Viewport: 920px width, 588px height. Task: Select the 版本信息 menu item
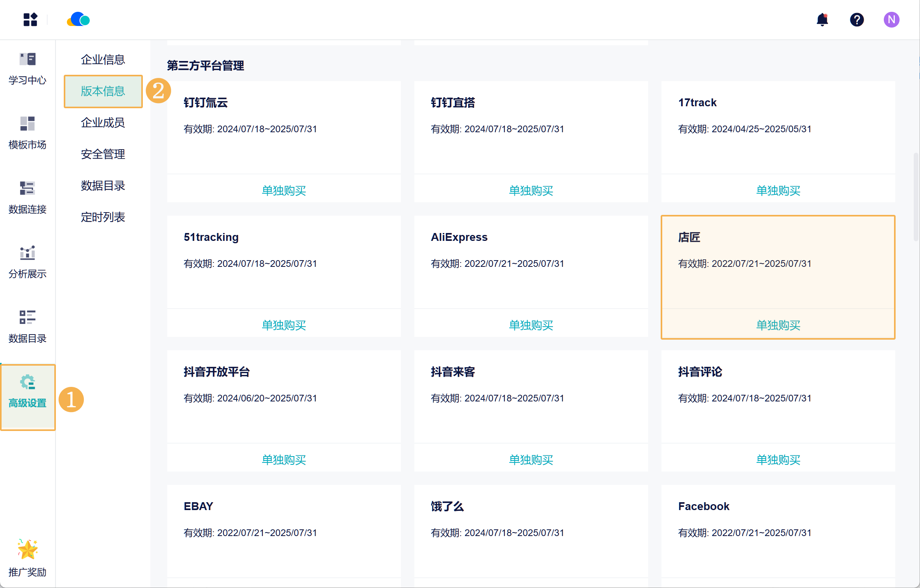103,91
